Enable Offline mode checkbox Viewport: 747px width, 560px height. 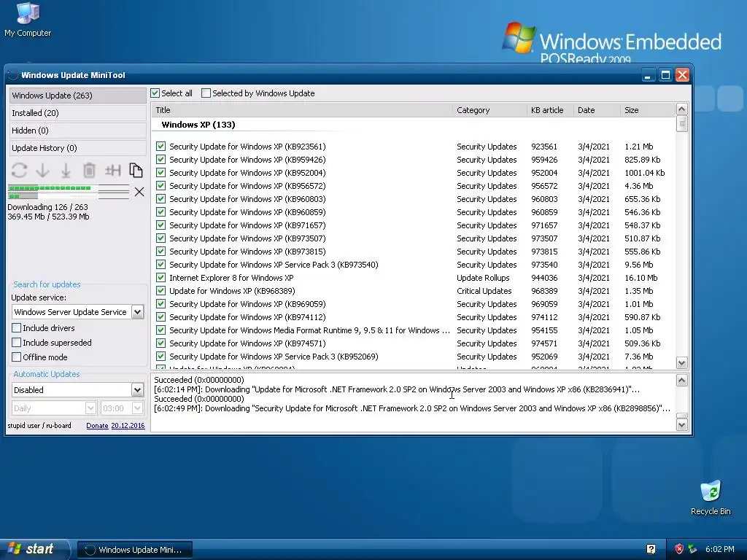tap(17, 357)
